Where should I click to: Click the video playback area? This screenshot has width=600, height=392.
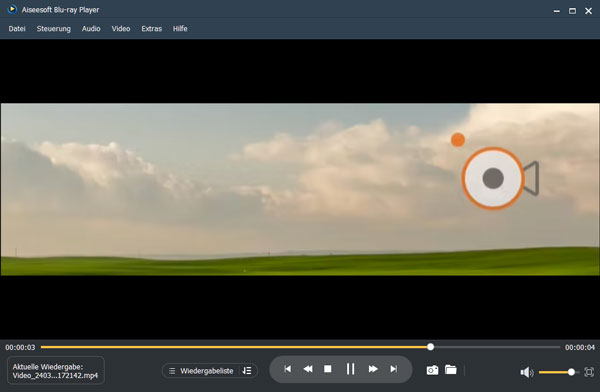click(300, 189)
